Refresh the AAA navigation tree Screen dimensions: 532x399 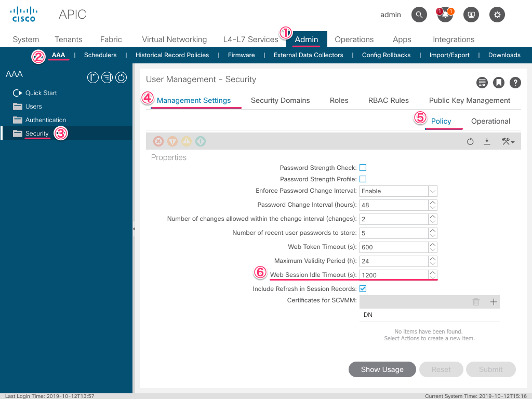click(121, 77)
